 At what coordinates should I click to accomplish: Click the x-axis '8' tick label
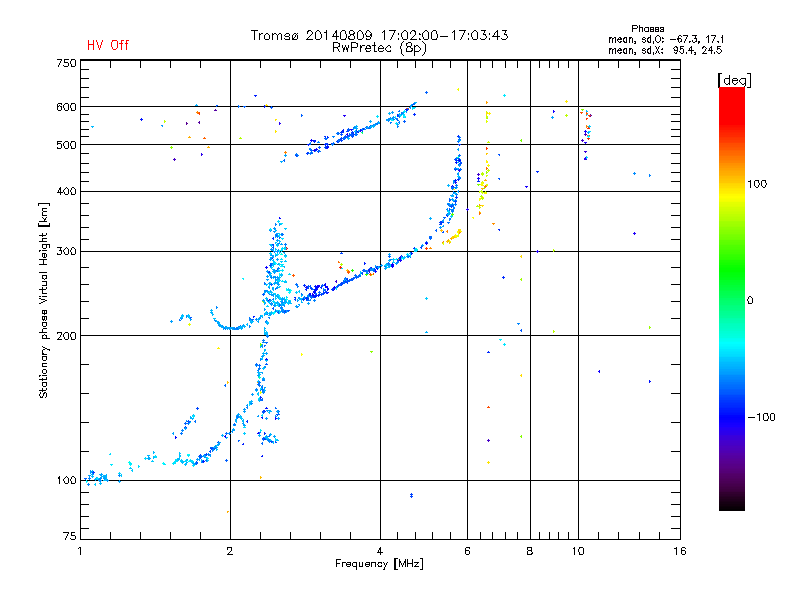point(530,551)
